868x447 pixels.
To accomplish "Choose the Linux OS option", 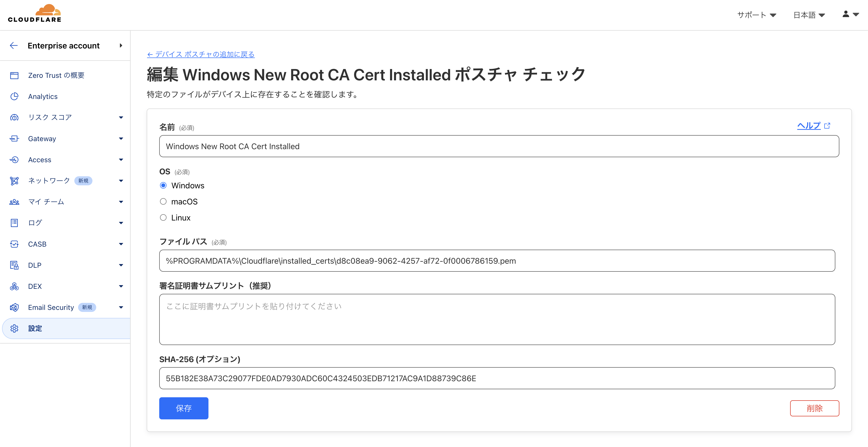I will pos(164,218).
